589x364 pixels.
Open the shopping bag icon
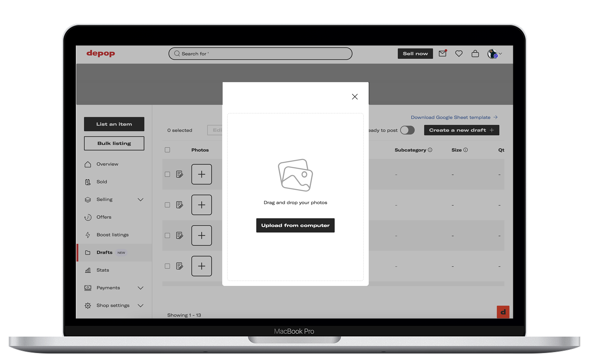pos(475,53)
